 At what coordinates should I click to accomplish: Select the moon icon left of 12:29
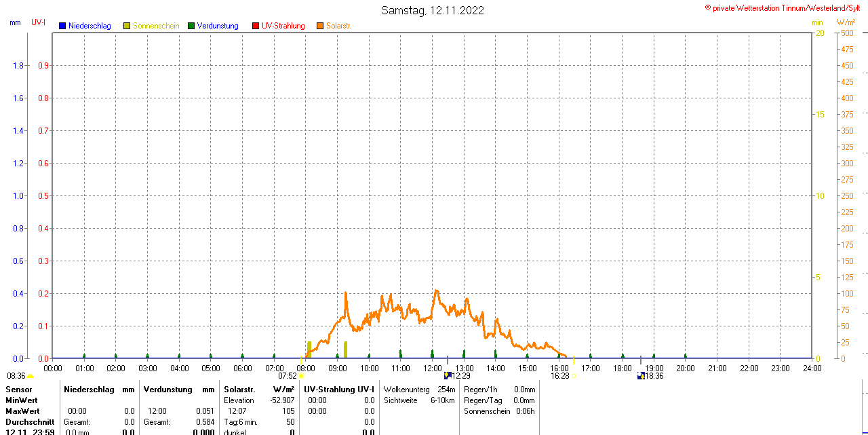[x=448, y=375]
